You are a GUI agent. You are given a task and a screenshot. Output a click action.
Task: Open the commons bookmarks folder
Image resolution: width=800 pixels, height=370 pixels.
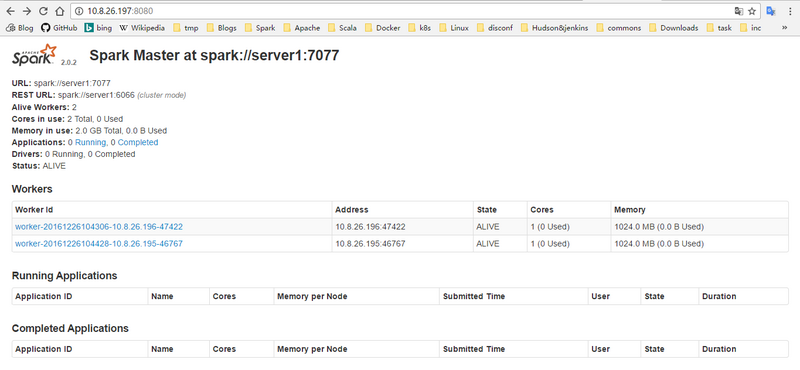(x=618, y=28)
